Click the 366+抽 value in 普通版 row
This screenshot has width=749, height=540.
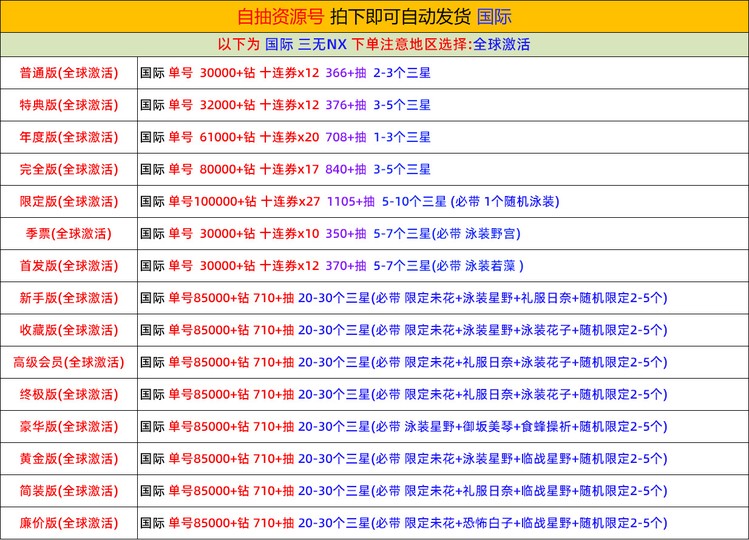[346, 73]
